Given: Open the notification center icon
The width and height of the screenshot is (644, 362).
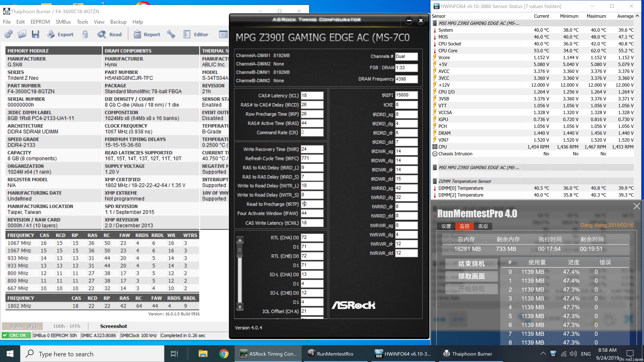Looking at the screenshot, I should (x=630, y=353).
